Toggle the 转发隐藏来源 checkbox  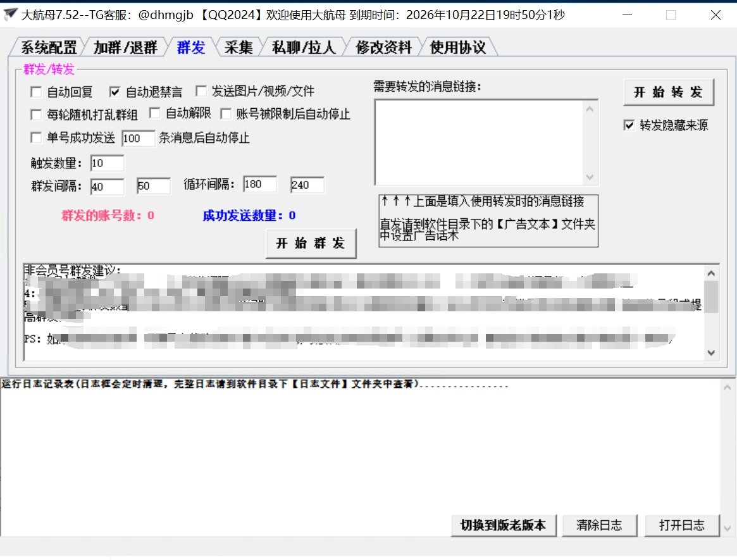click(x=629, y=125)
